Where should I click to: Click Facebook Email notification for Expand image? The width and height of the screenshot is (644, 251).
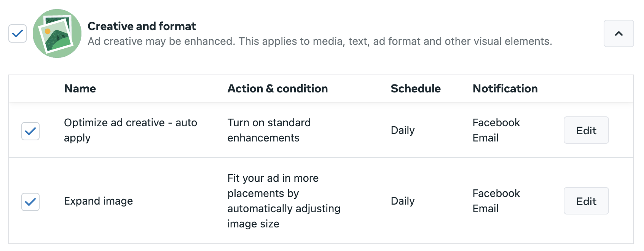click(496, 201)
